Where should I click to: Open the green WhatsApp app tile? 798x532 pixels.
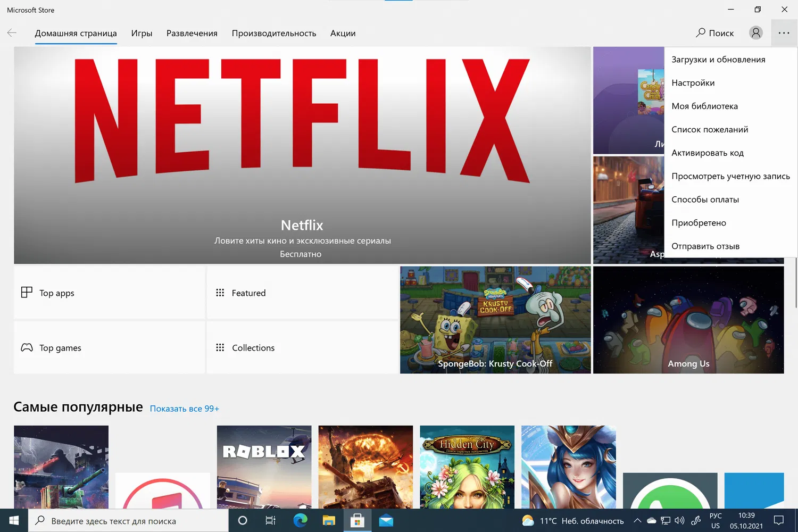click(670, 491)
